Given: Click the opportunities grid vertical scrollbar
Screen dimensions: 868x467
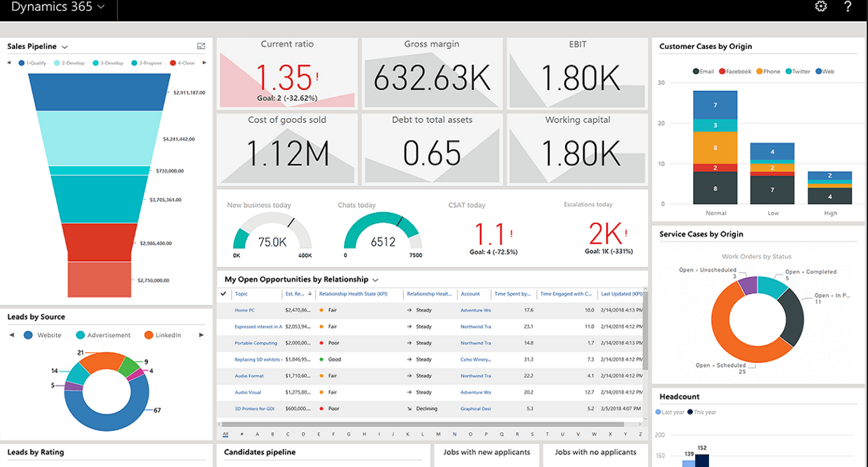Looking at the screenshot, I should [645, 332].
